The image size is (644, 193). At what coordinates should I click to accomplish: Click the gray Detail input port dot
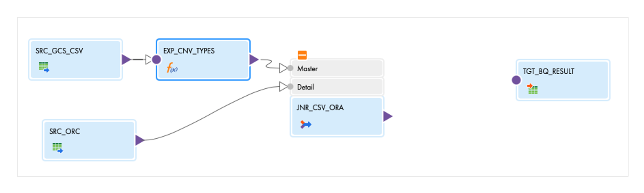(290, 87)
